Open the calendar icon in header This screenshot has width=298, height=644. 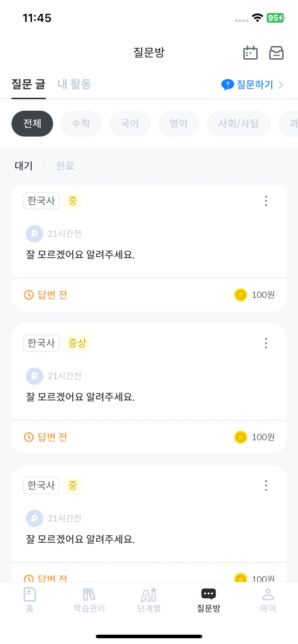(x=250, y=52)
